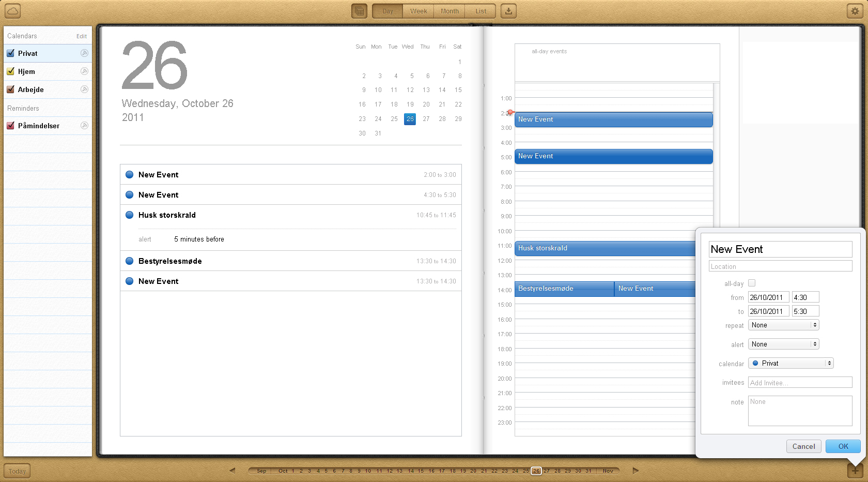Select day 26 in mini calendar
This screenshot has width=868, height=482.
410,119
